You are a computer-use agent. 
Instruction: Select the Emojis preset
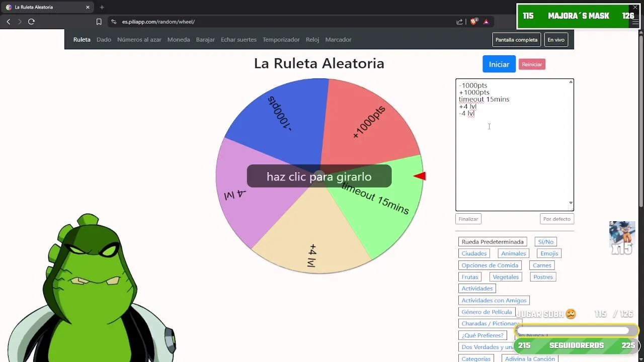pos(549,253)
